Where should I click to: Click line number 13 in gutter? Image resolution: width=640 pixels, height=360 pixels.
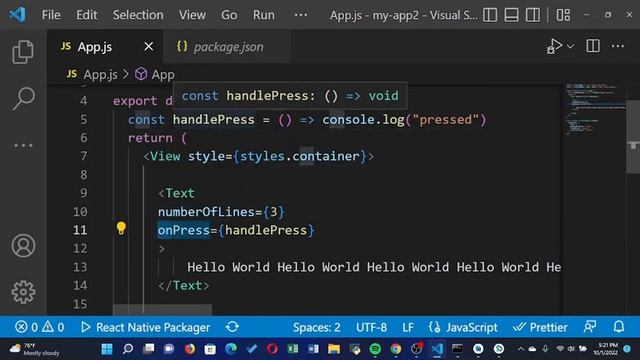[80, 267]
